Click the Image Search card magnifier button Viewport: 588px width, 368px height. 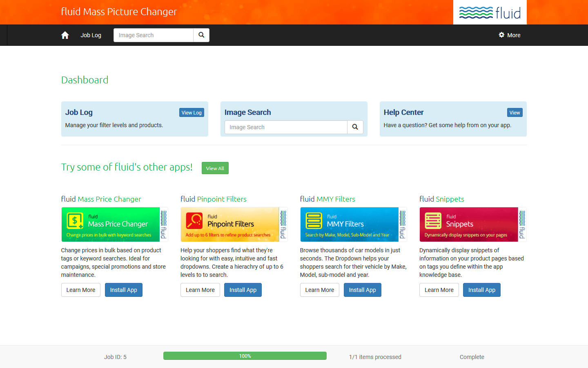[x=355, y=127]
